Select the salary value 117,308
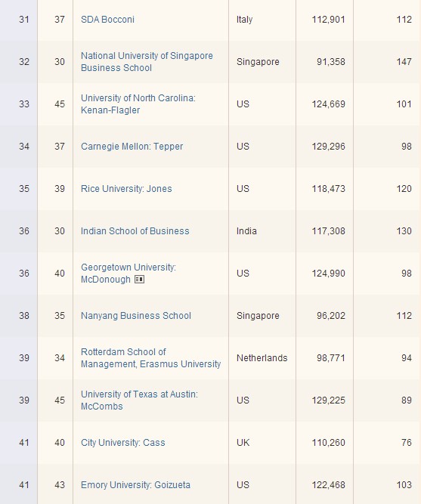Image resolution: width=421 pixels, height=504 pixels. 328,231
